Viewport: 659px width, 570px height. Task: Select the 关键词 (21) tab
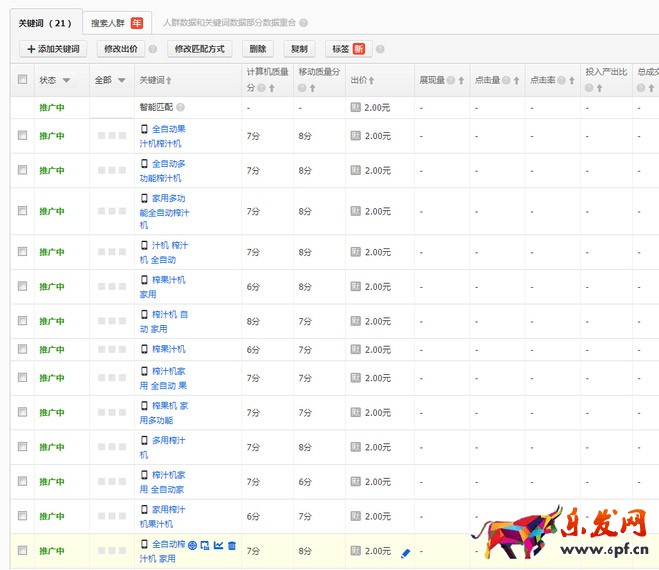coord(45,22)
